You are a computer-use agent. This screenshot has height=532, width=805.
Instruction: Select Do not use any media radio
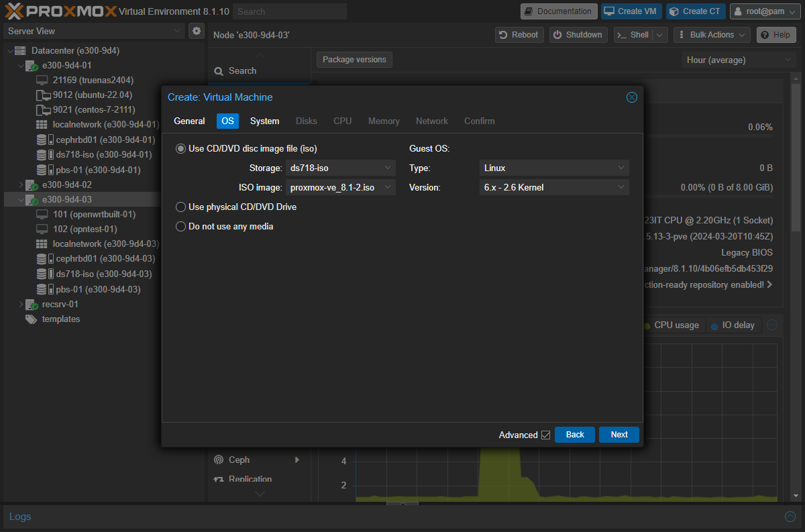[180, 227]
